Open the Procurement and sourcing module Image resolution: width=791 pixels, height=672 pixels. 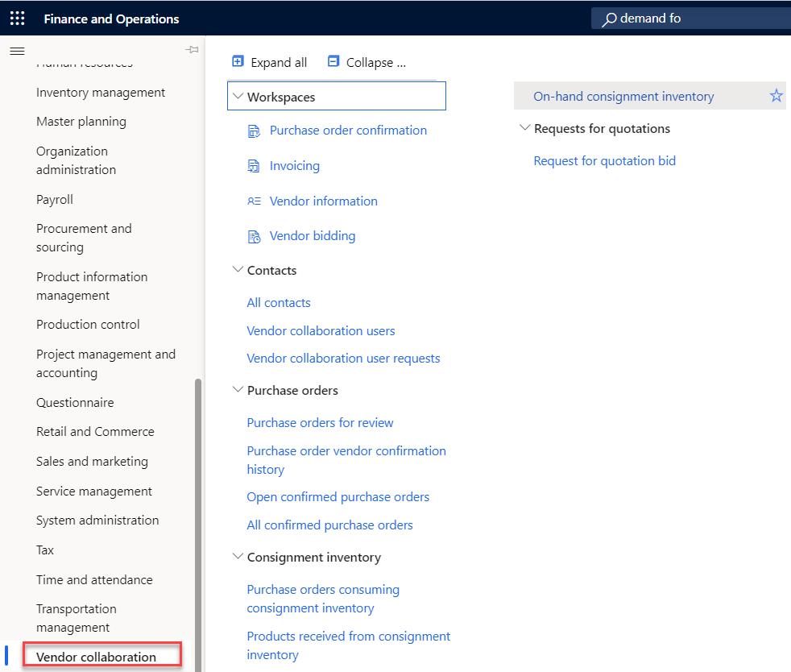pos(84,238)
